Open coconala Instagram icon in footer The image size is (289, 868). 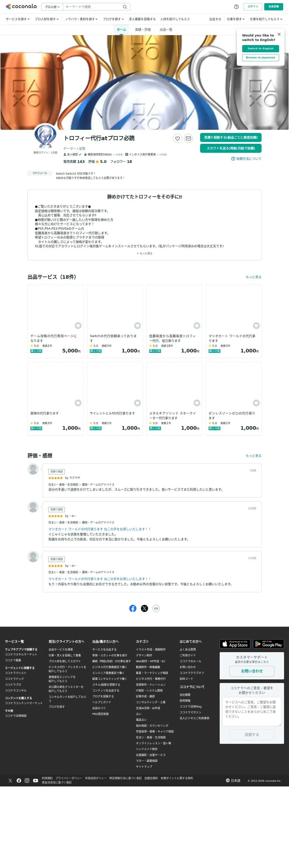[27, 780]
